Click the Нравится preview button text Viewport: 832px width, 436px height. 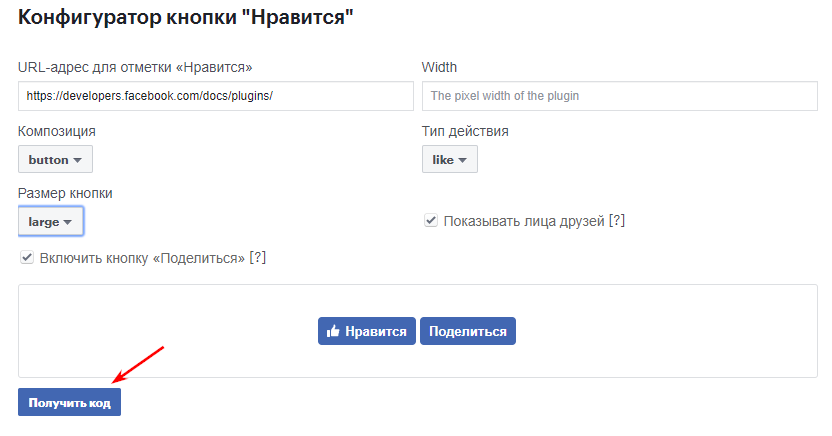tap(376, 332)
